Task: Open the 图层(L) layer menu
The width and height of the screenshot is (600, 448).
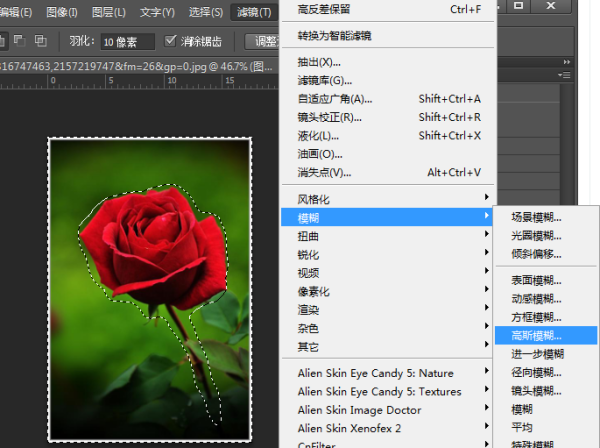Action: [108, 12]
